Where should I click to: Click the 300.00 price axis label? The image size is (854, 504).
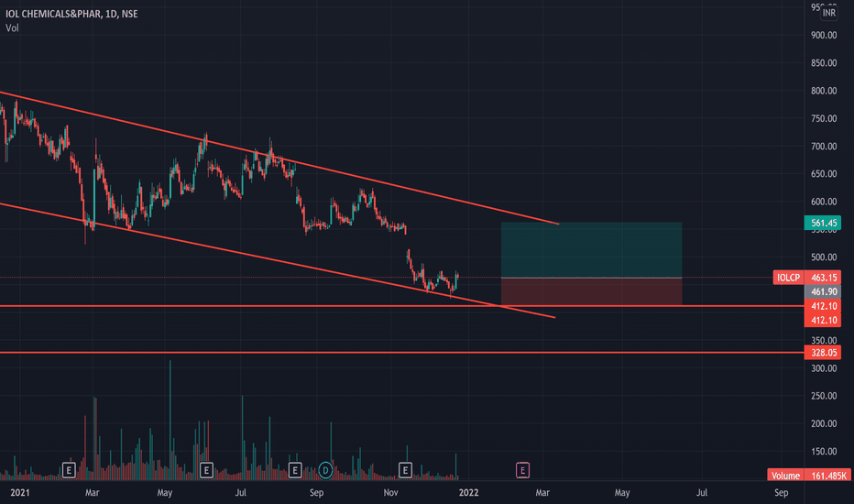coord(824,369)
